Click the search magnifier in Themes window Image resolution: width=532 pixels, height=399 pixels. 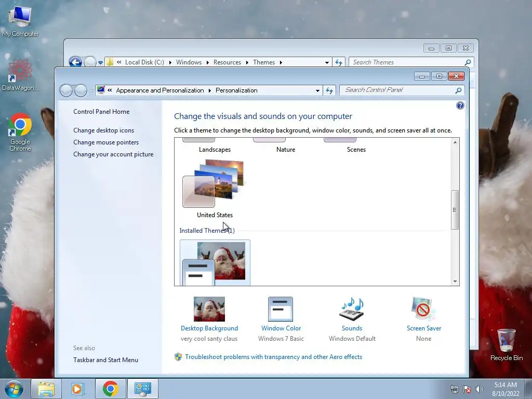tap(468, 62)
